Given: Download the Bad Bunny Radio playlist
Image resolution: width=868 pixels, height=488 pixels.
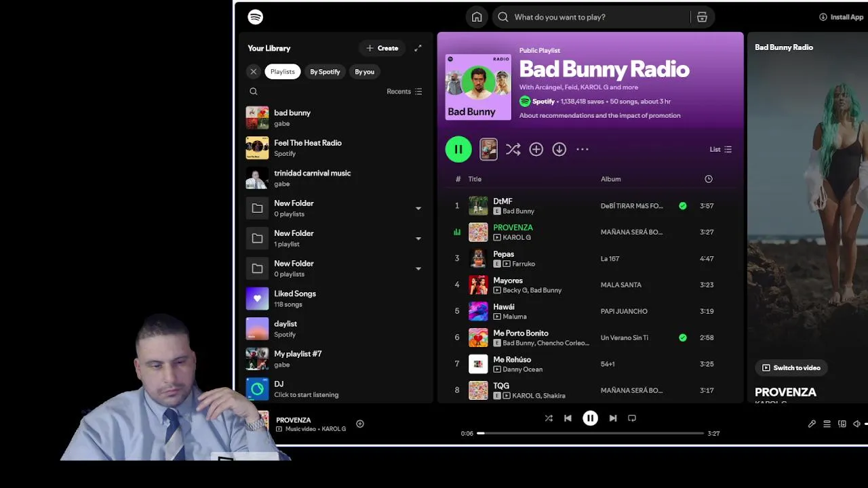Looking at the screenshot, I should (559, 149).
